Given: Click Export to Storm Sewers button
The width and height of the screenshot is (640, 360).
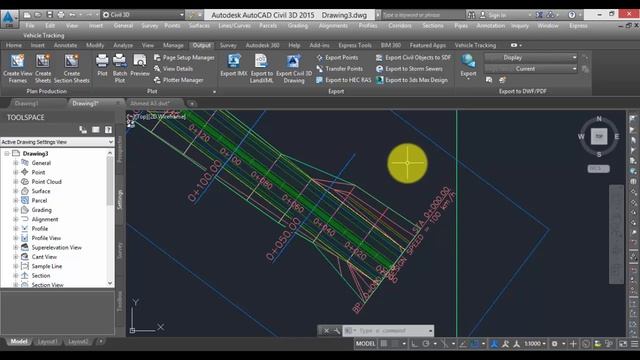Looking at the screenshot, I should pos(409,69).
